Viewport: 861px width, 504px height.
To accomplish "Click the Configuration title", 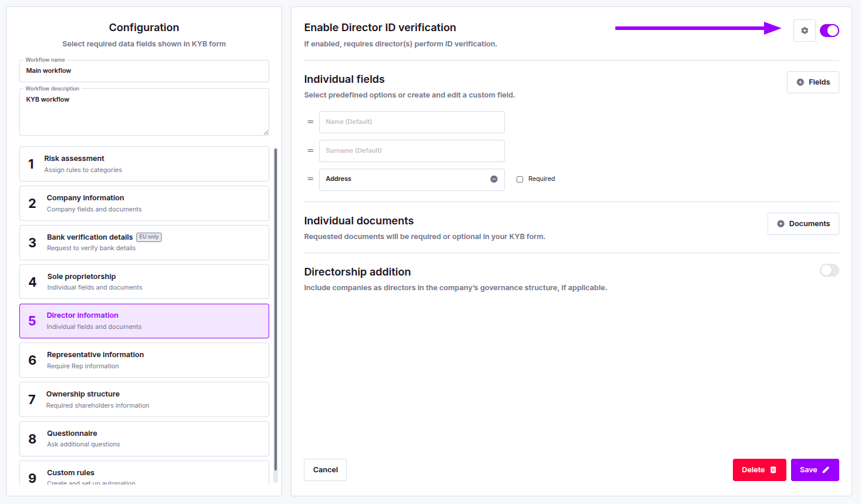I will 144,28.
